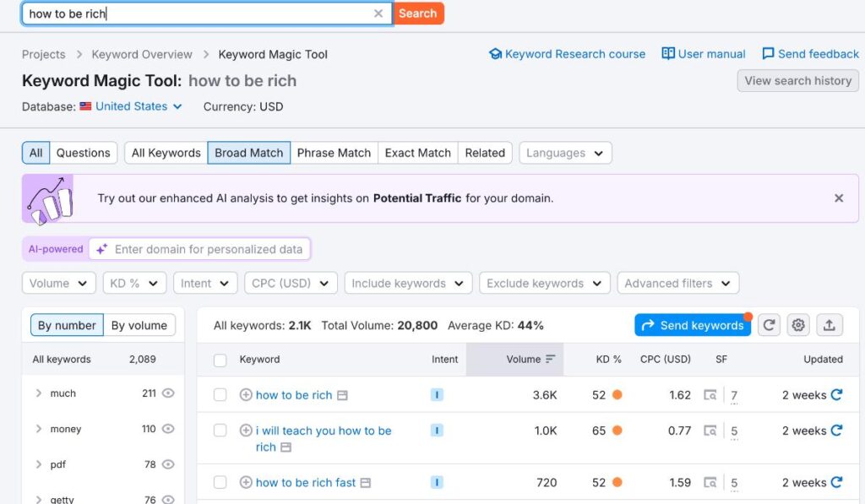Click SERP page icon after 'how to be rich'
The width and height of the screenshot is (865, 504).
(x=343, y=395)
